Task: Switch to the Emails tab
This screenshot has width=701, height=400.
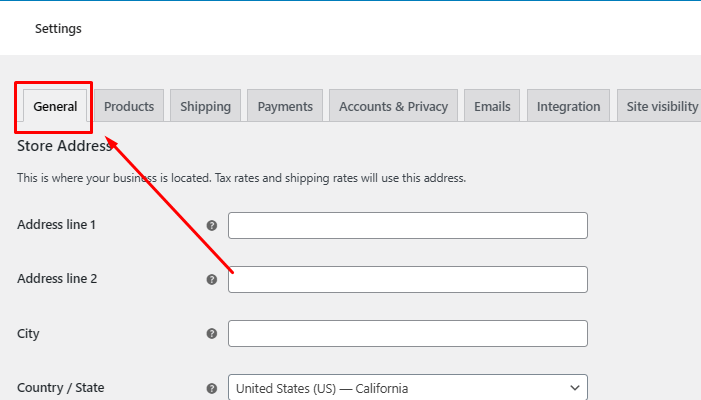Action: point(492,106)
